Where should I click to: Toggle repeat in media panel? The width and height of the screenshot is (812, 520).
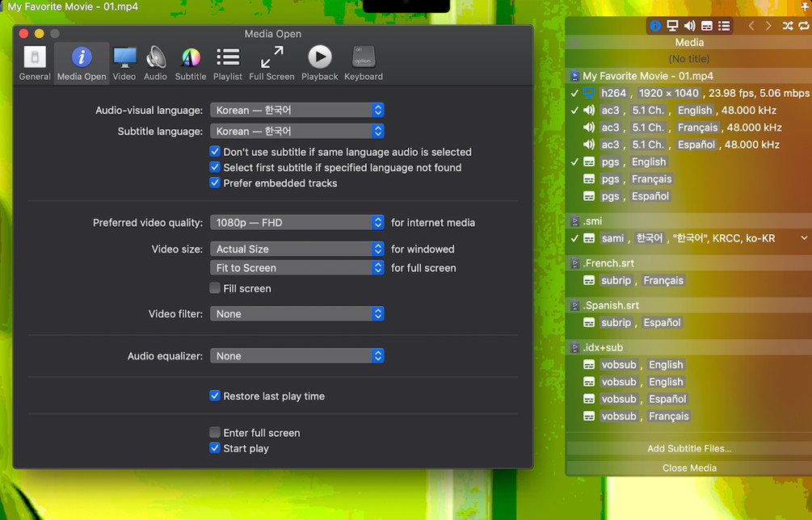coord(804,25)
